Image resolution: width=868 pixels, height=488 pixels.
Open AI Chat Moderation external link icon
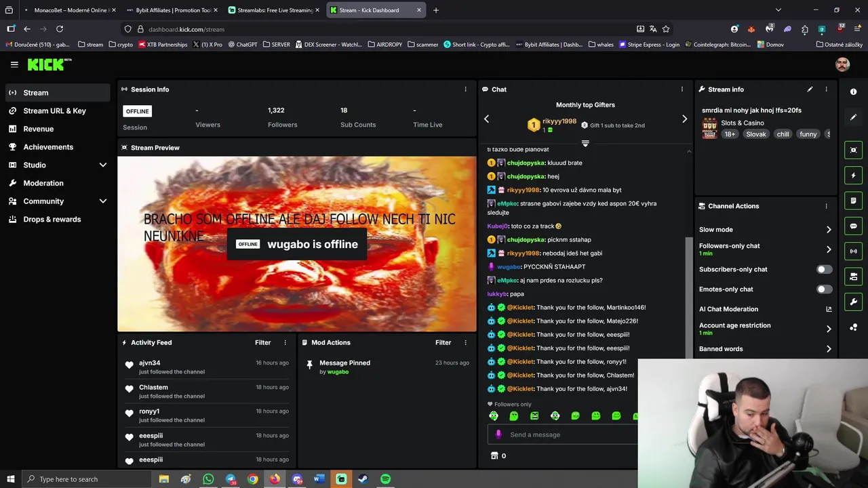point(829,309)
